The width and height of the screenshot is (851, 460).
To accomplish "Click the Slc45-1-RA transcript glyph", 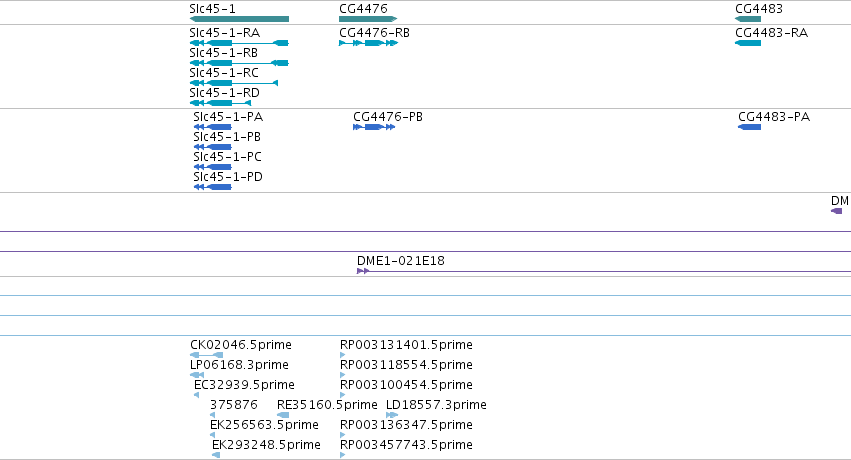I will pyautogui.click(x=239, y=43).
